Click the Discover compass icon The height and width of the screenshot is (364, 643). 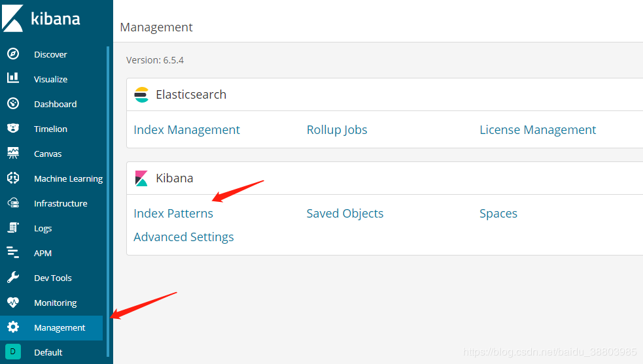coord(13,54)
